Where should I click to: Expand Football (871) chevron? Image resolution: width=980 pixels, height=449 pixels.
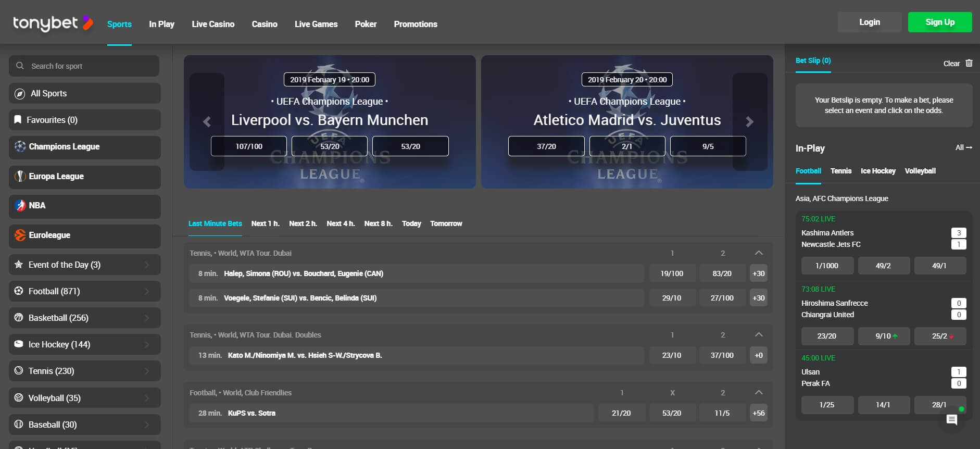point(147,292)
